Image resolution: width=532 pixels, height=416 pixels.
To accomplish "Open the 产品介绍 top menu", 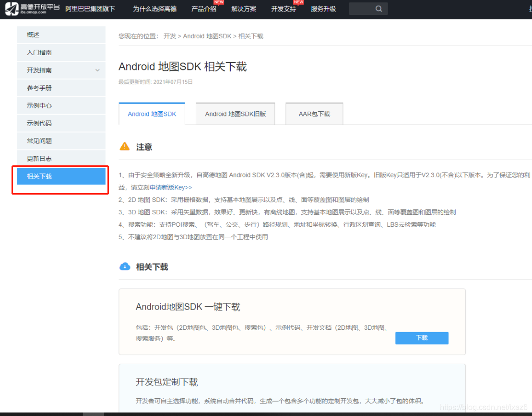I will (203, 8).
